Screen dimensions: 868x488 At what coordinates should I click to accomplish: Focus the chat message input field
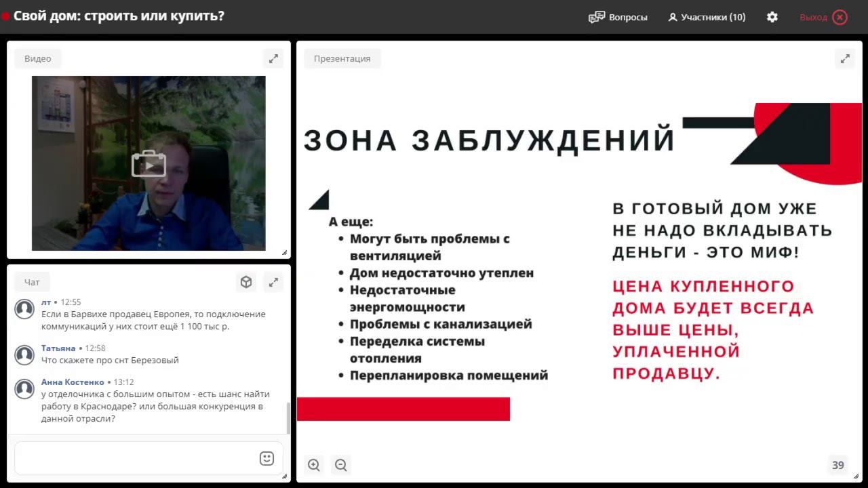[x=149, y=458]
